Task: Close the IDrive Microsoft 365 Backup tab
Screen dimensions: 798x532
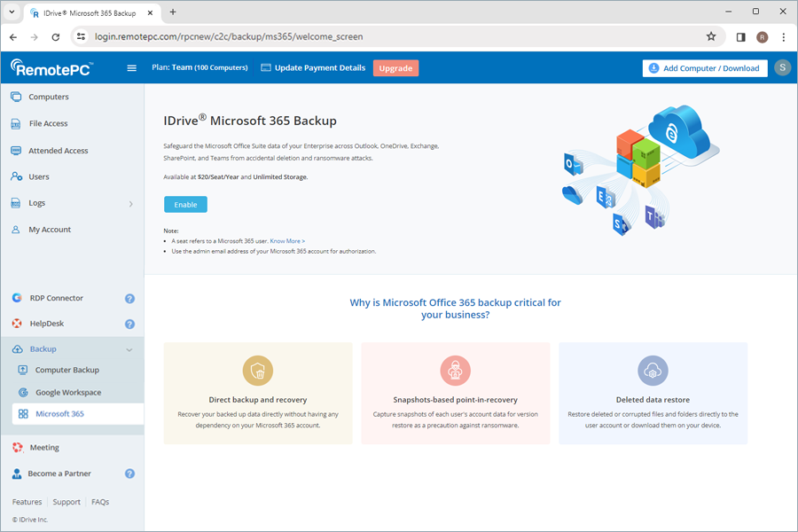Action: tap(150, 12)
